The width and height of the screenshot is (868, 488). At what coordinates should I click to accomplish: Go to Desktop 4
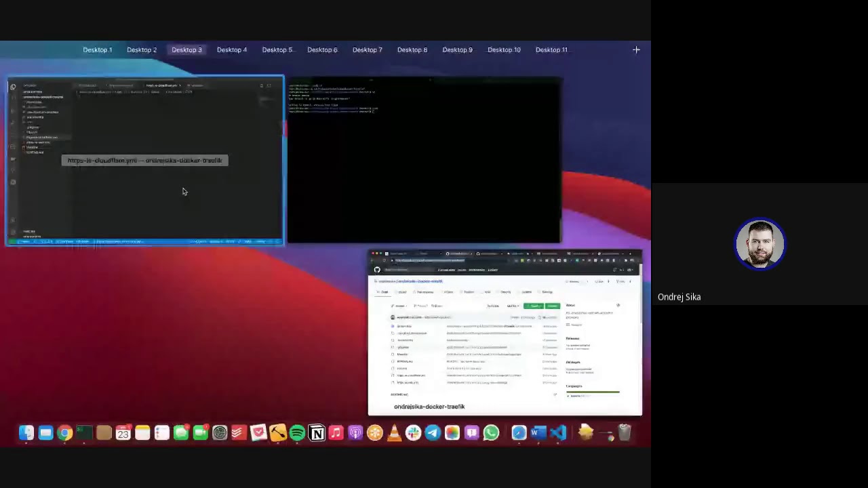click(232, 49)
